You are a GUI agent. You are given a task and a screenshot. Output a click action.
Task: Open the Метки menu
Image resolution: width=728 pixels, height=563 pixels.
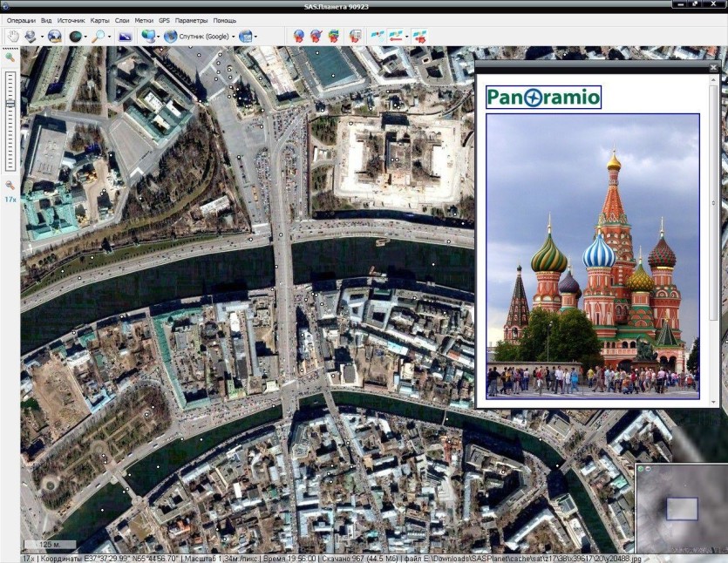pyautogui.click(x=144, y=20)
